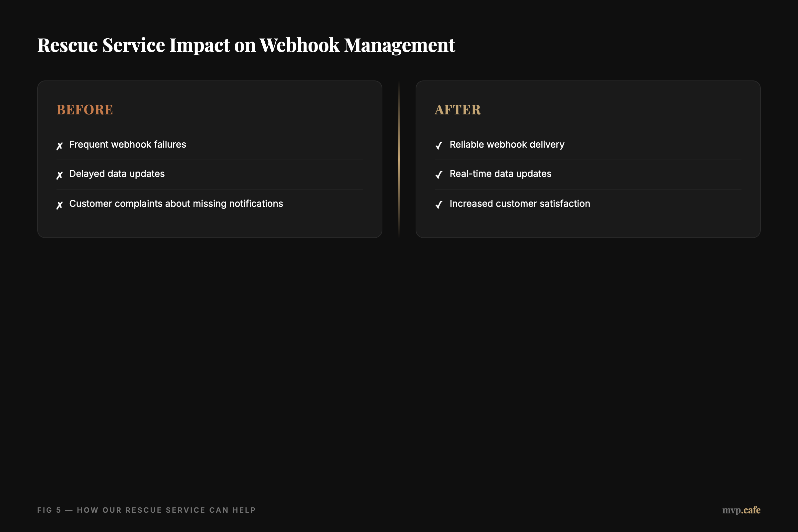Click the X mark beside Customer complaints

[x=60, y=205]
